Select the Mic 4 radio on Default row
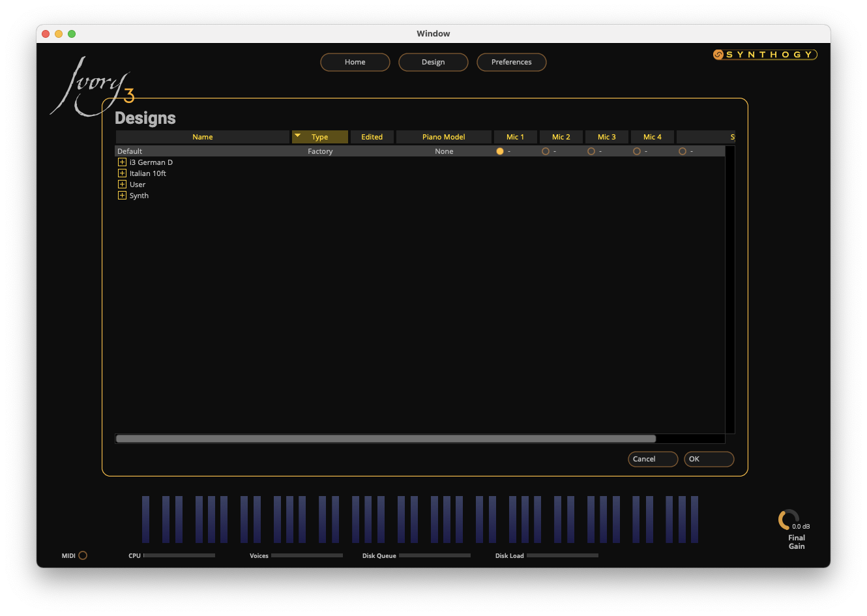 pyautogui.click(x=637, y=151)
